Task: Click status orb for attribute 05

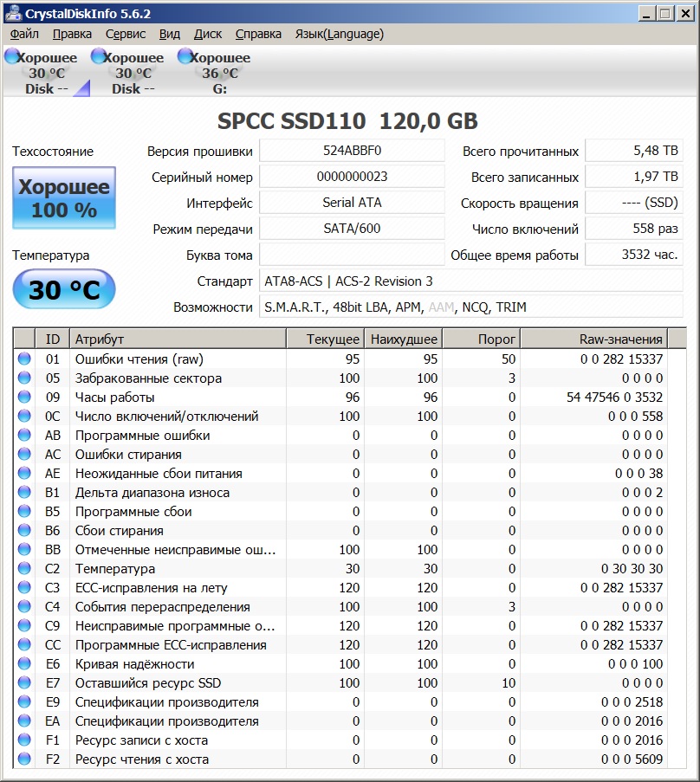Action: pos(24,378)
